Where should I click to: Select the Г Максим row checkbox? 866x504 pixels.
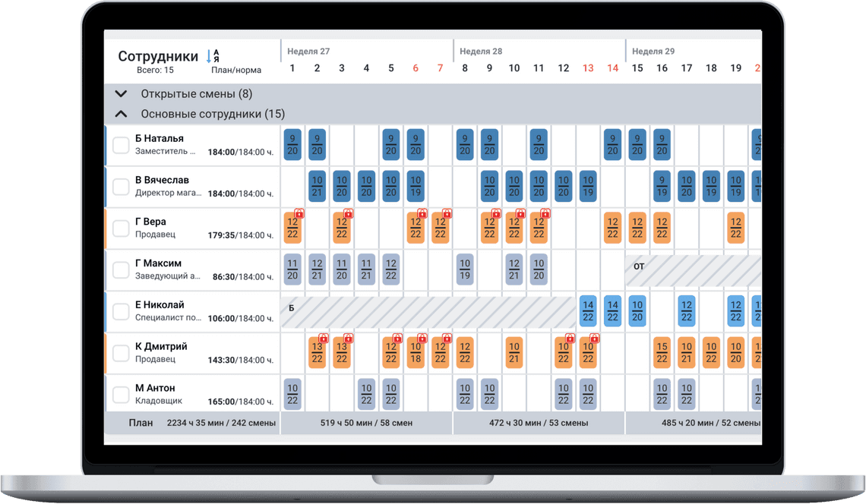coord(121,270)
